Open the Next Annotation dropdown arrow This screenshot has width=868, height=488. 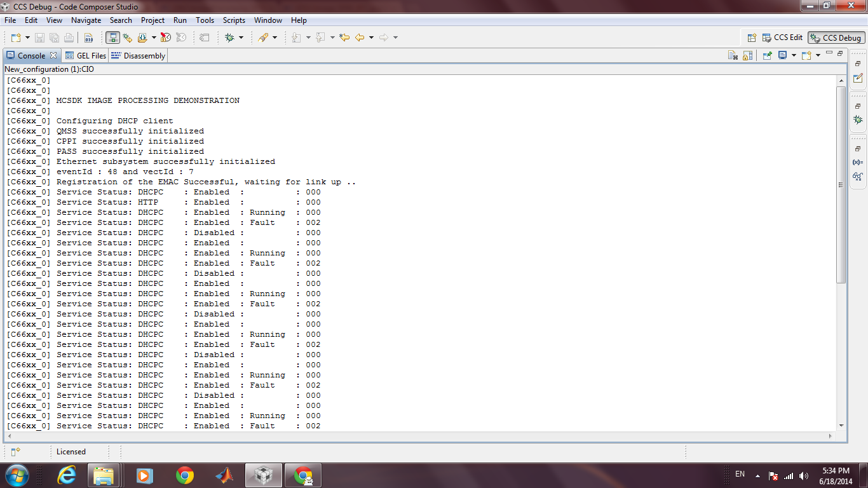308,37
